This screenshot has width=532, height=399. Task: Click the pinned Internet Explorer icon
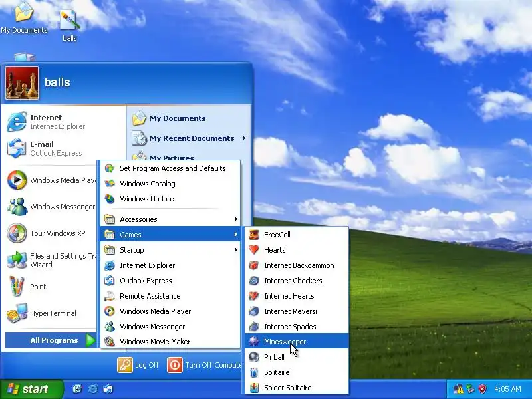17,122
